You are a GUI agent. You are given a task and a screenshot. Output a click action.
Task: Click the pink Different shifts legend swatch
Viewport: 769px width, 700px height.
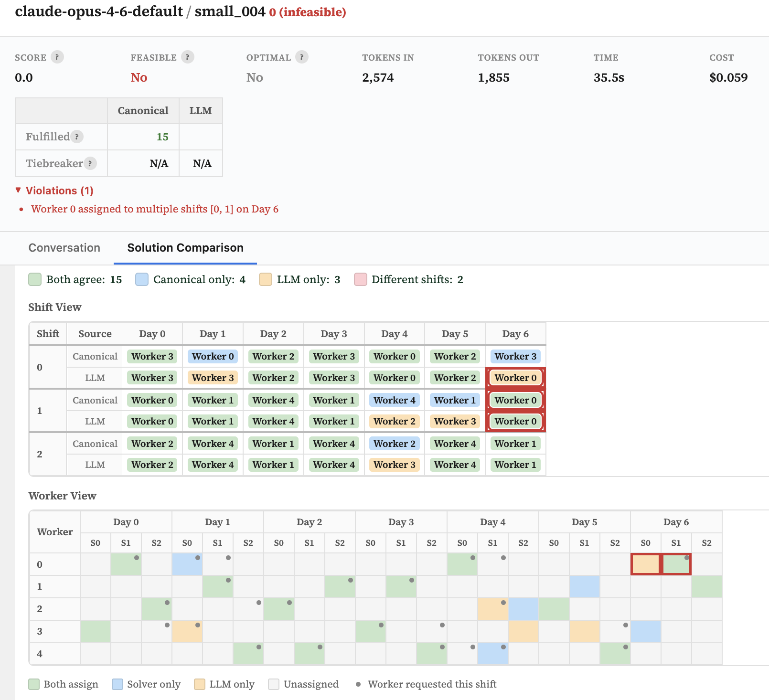tap(361, 279)
